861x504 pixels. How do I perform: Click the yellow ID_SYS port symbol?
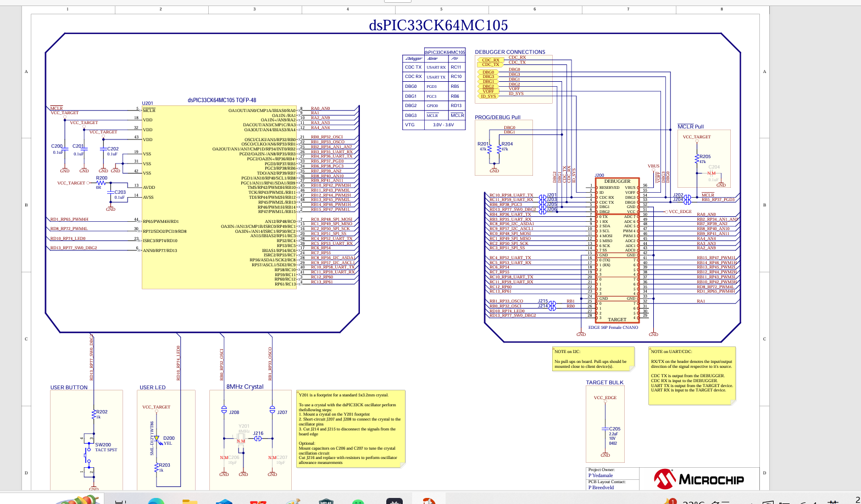coord(488,96)
